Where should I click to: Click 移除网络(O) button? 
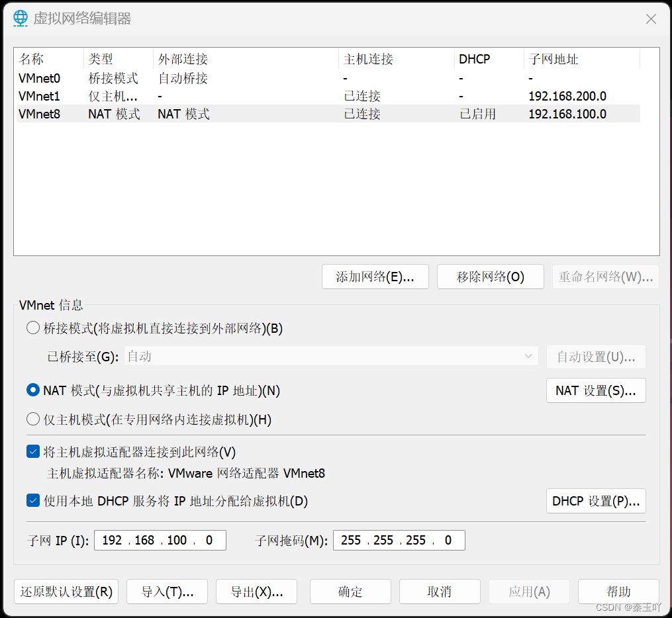point(491,277)
